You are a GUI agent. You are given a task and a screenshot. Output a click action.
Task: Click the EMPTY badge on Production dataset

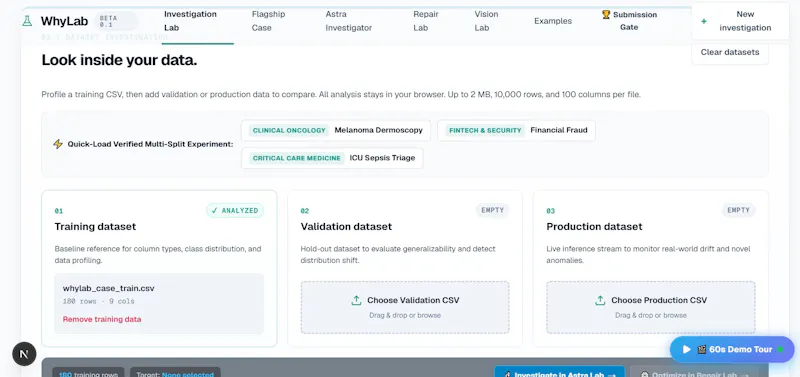[738, 210]
